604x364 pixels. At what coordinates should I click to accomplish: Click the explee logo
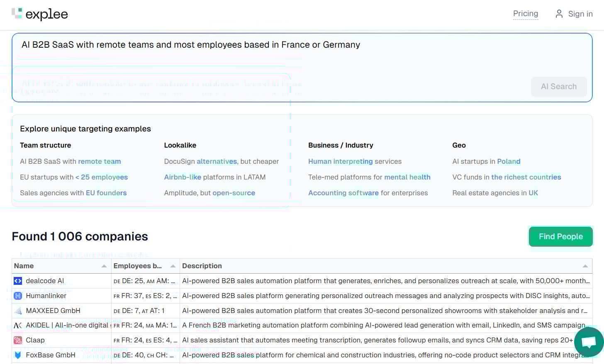pyautogui.click(x=40, y=14)
